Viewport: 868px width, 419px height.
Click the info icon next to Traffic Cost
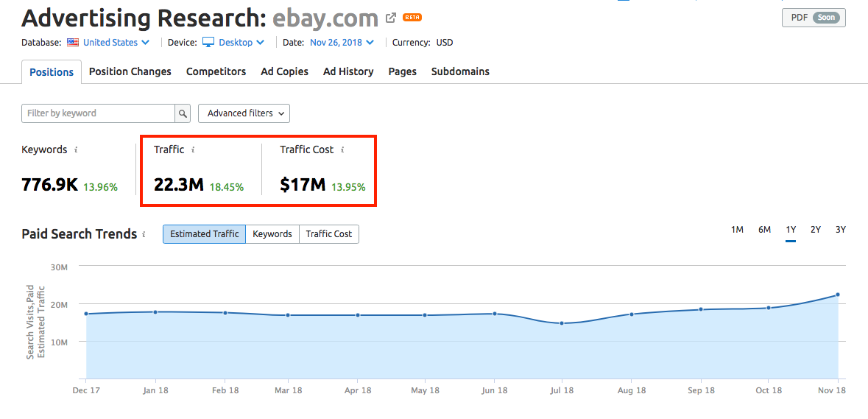pyautogui.click(x=342, y=150)
